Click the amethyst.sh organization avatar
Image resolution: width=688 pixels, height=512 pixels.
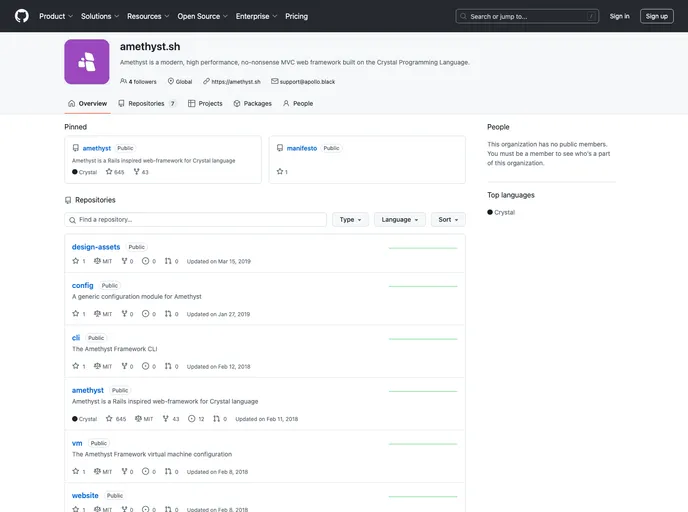[87, 62]
